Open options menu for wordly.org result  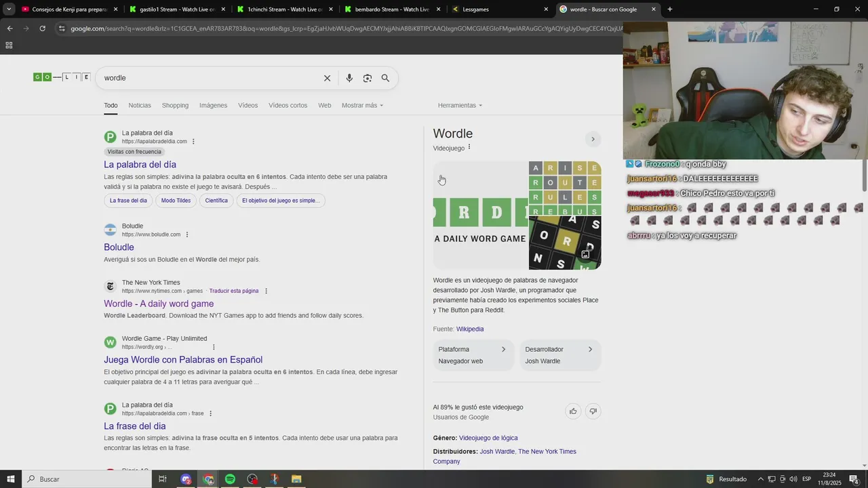[x=214, y=347]
